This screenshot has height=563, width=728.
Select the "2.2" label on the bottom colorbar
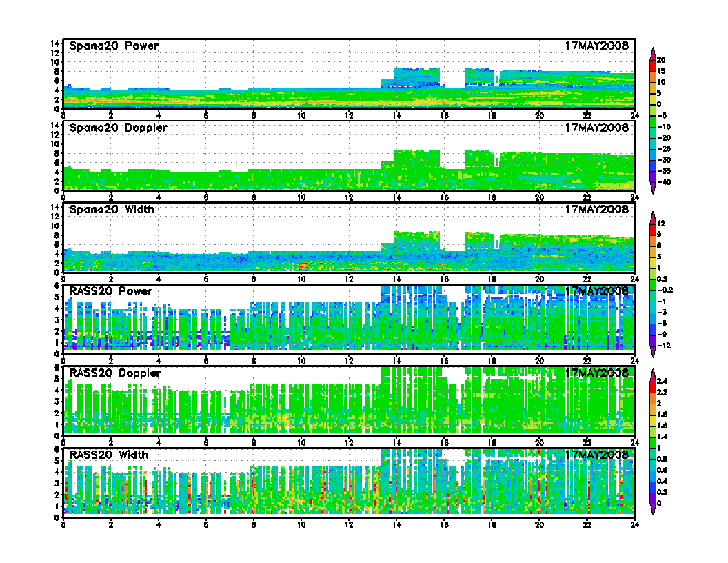[662, 393]
